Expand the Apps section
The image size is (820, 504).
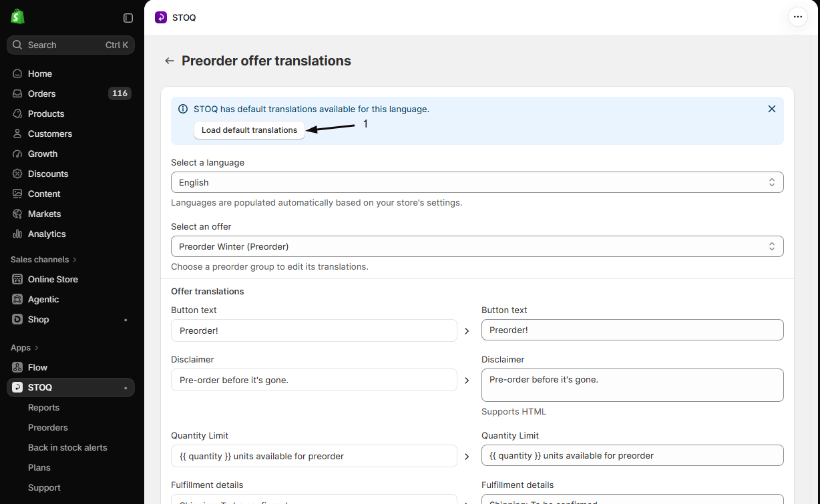(x=25, y=347)
